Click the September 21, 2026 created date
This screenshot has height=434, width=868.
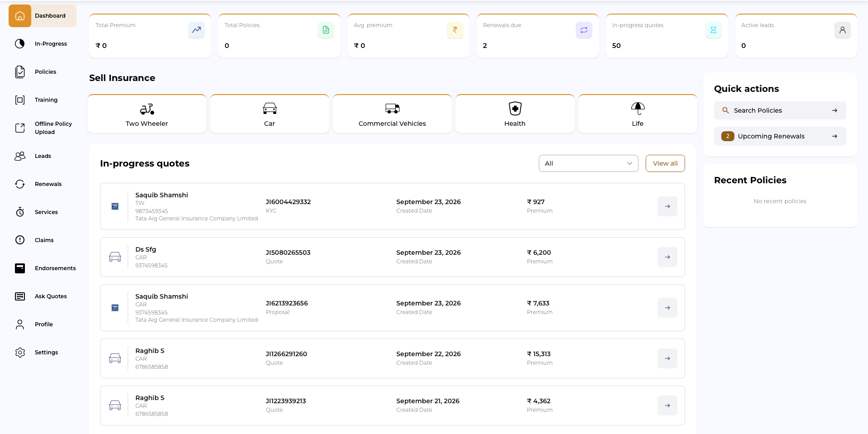point(428,401)
